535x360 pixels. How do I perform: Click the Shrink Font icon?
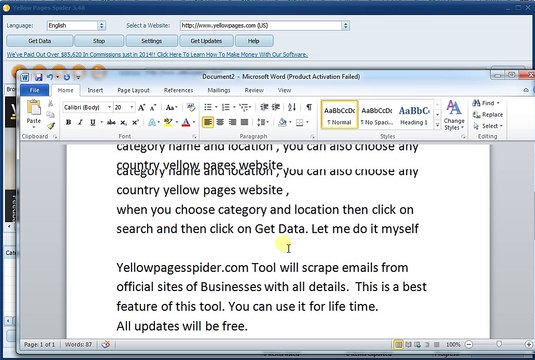[153, 107]
